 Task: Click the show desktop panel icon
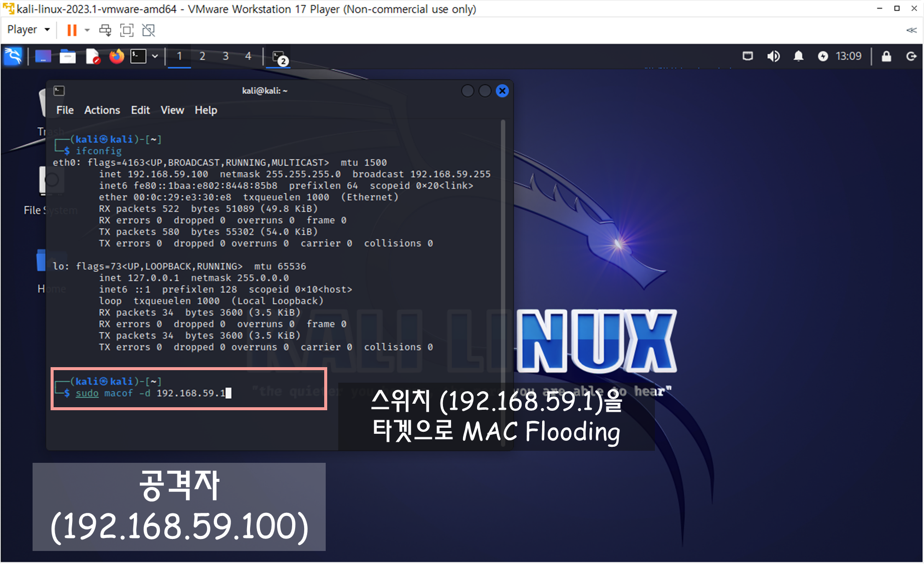pos(43,56)
